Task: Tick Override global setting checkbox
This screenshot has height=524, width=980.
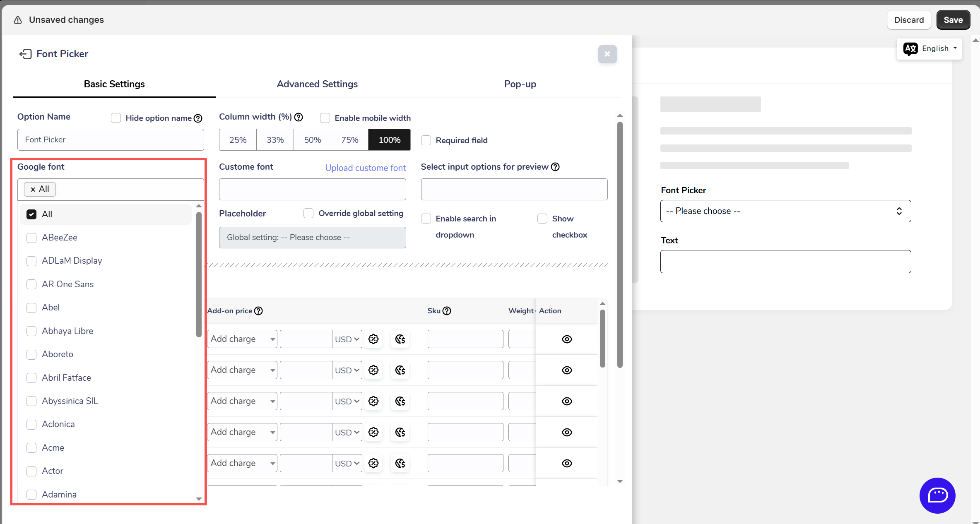Action: [x=308, y=213]
